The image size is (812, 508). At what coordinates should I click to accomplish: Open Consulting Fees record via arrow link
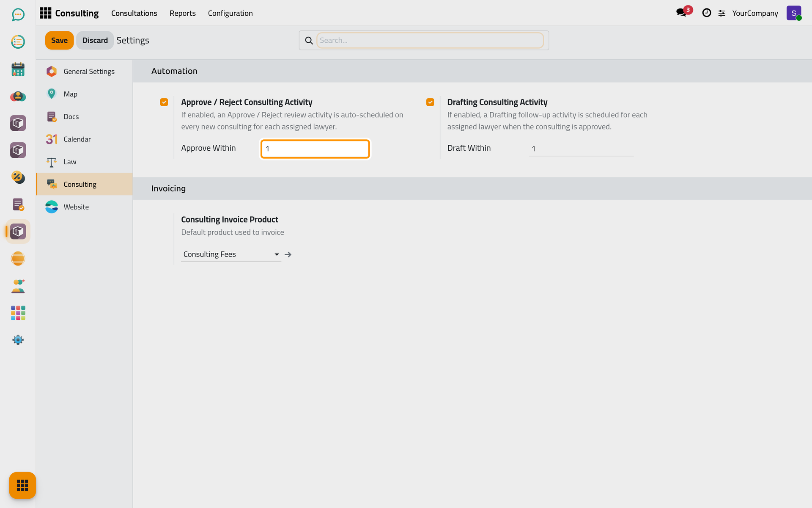tap(288, 254)
